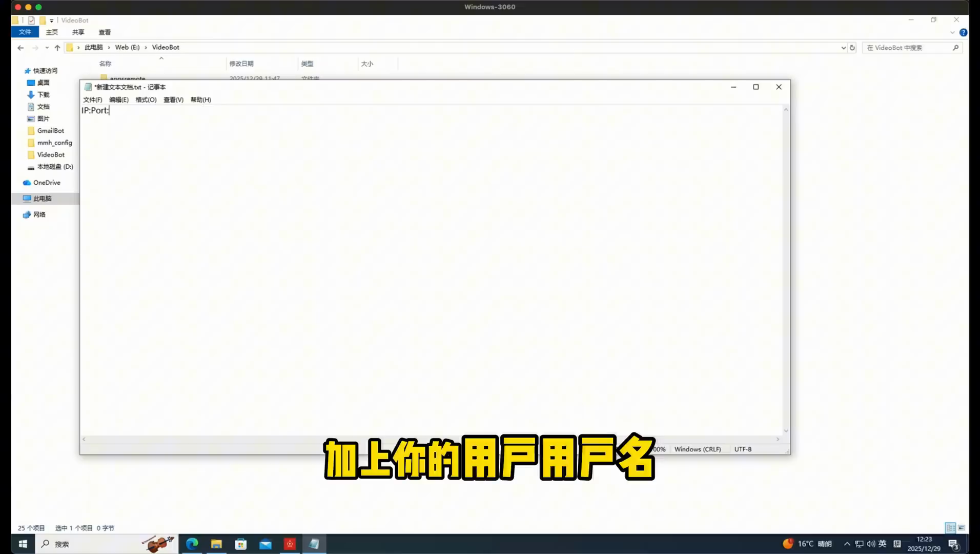The width and height of the screenshot is (980, 554).
Task: Go up one folder level in Explorer
Action: [57, 48]
